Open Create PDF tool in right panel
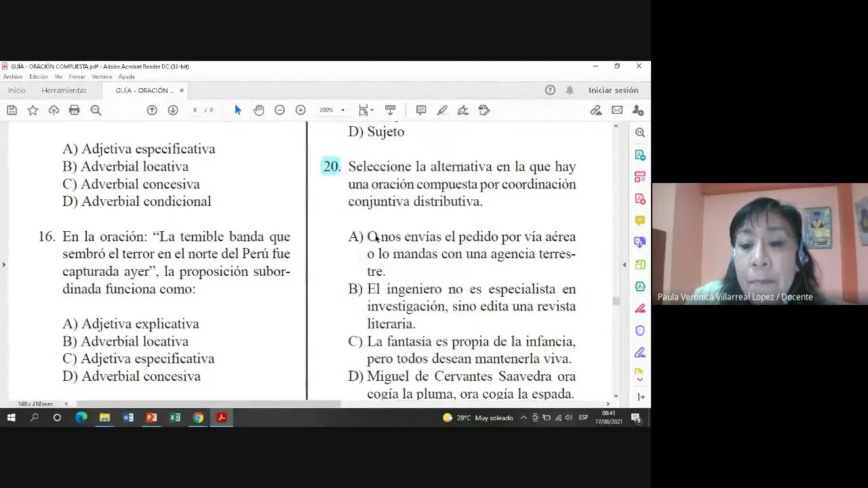 [x=639, y=199]
